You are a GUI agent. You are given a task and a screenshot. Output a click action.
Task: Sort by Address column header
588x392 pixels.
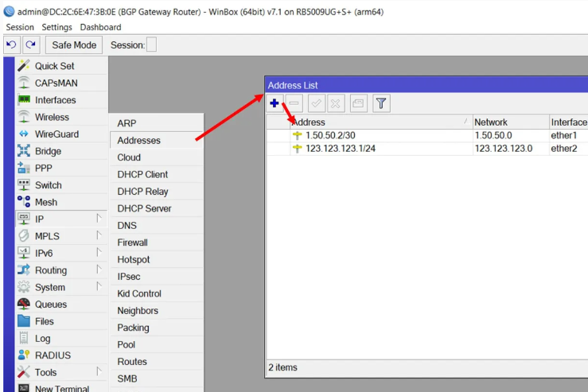pyautogui.click(x=380, y=122)
